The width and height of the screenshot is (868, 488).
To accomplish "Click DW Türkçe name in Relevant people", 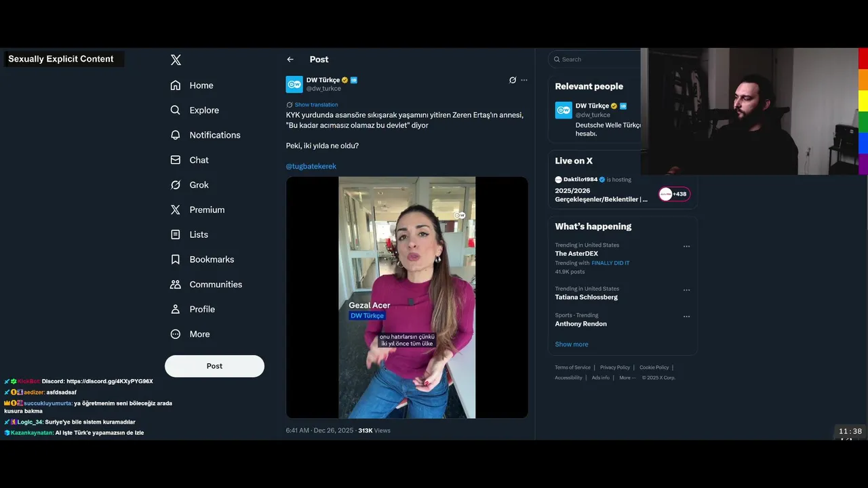I will point(592,106).
